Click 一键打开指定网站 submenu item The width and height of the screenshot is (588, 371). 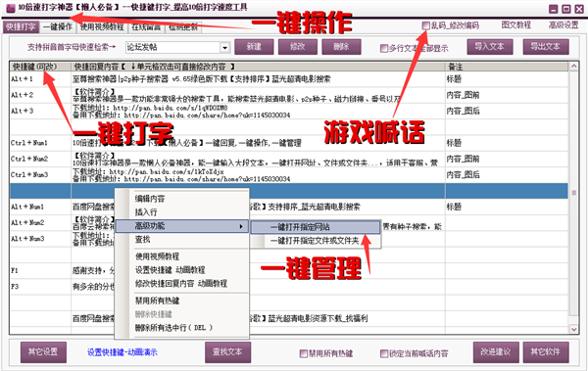(316, 227)
